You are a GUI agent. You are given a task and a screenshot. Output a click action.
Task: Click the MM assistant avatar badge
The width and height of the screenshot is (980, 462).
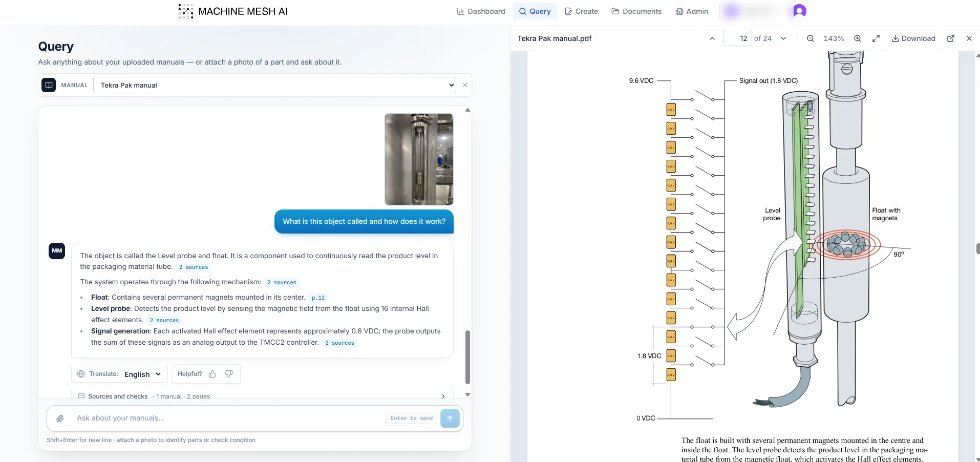(57, 251)
